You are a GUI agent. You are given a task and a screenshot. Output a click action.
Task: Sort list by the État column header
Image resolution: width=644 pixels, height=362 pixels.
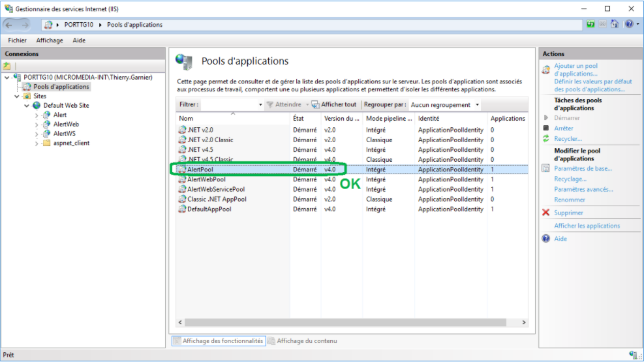point(299,119)
